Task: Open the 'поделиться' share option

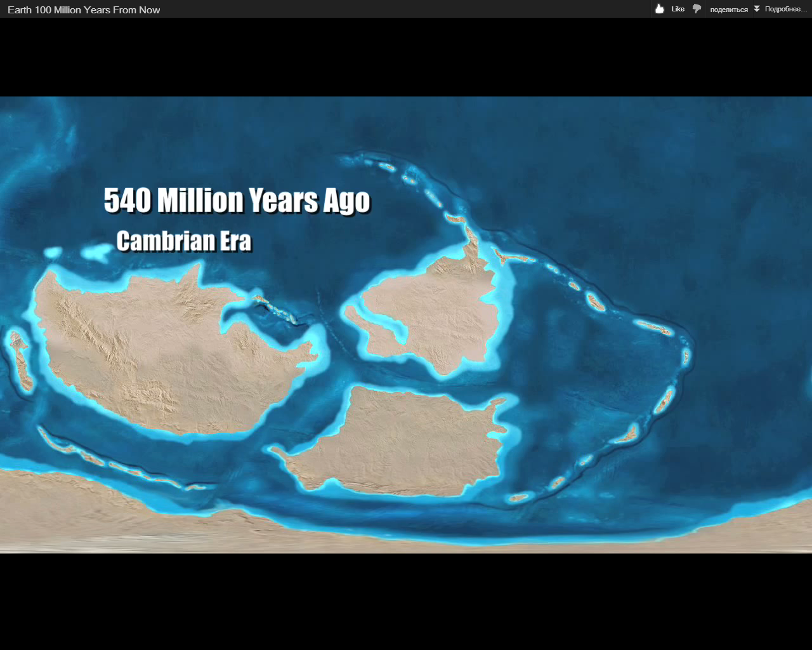Action: point(729,10)
